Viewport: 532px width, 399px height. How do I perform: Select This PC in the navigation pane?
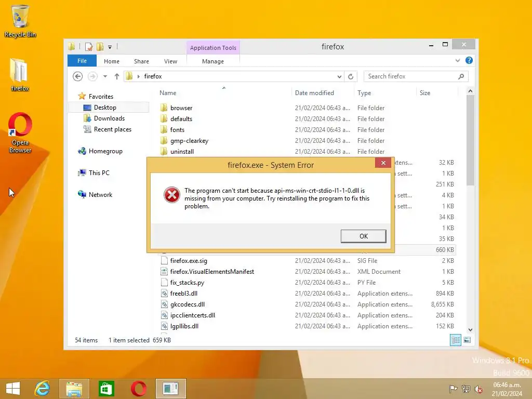click(x=99, y=172)
